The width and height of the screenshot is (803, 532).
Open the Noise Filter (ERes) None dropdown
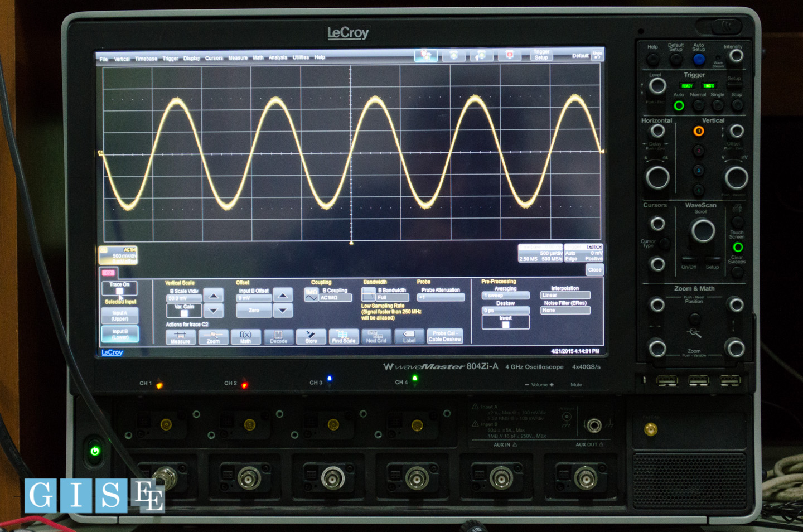(x=565, y=310)
